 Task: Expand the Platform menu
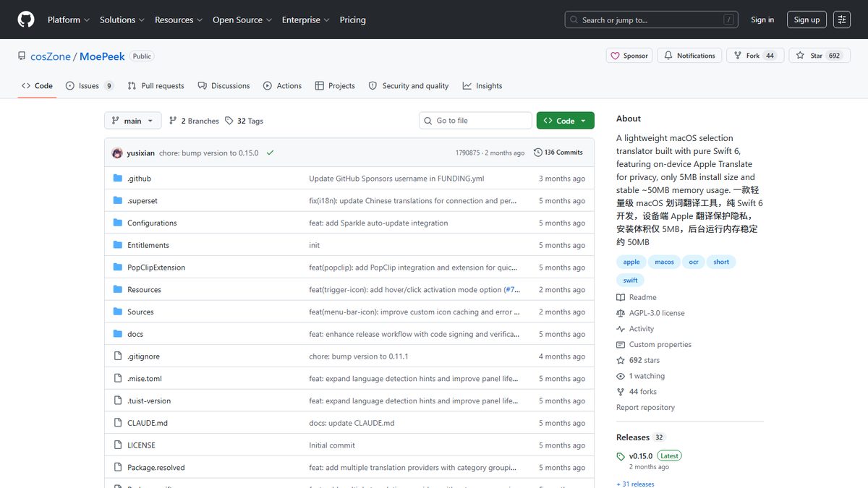(69, 20)
